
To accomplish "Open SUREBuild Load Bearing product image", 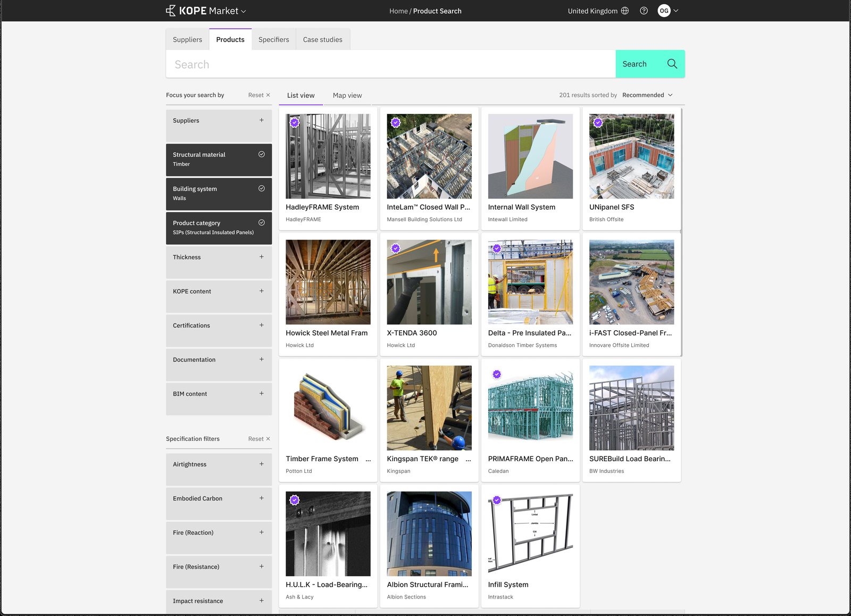I will point(631,408).
